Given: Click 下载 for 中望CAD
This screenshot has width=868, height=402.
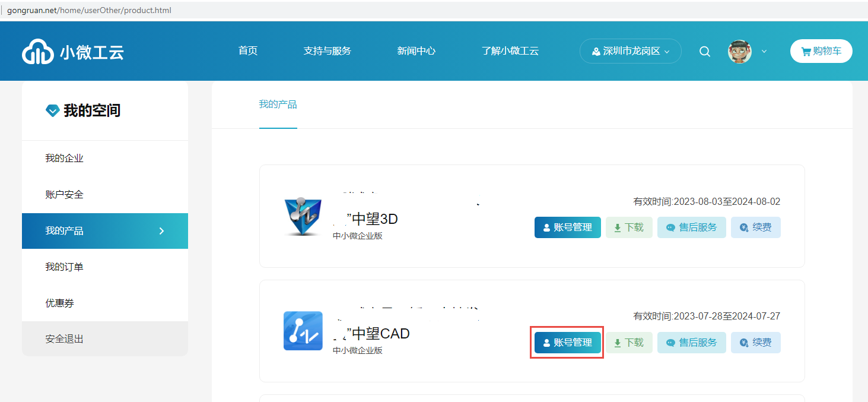Looking at the screenshot, I should pos(629,343).
